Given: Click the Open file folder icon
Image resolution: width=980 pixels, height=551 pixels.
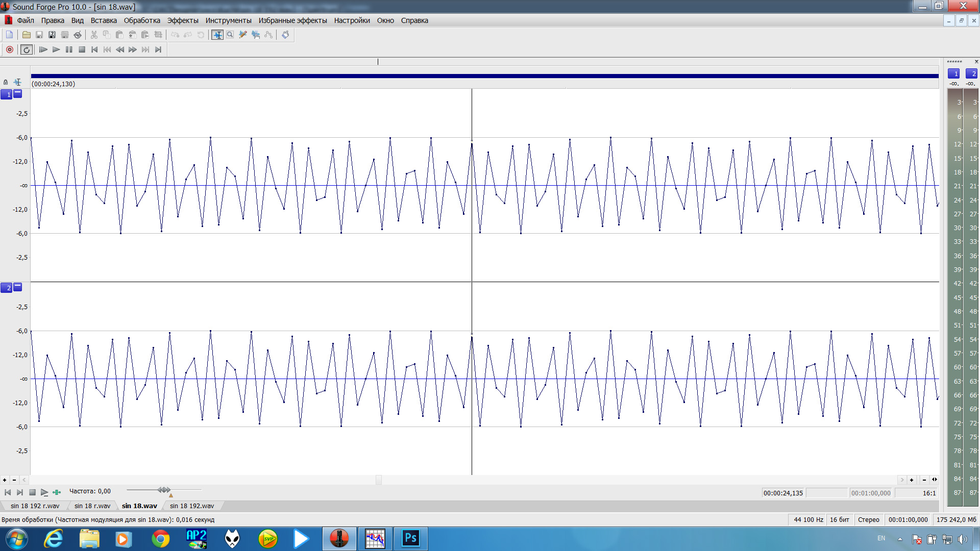Looking at the screenshot, I should 26,35.
